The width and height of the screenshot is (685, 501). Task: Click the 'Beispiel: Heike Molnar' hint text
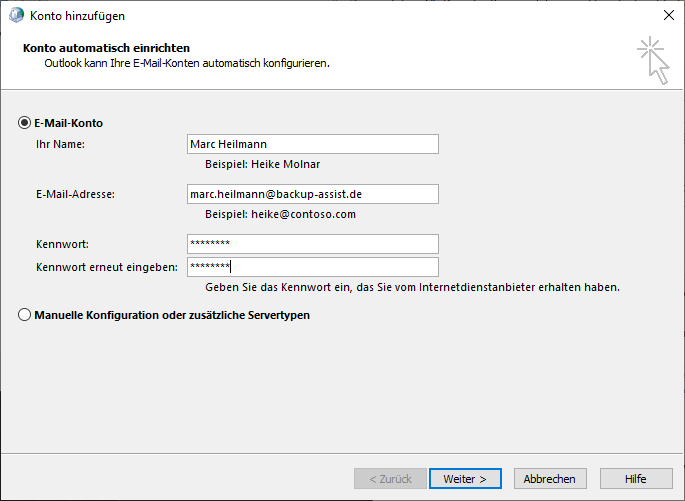tap(262, 164)
